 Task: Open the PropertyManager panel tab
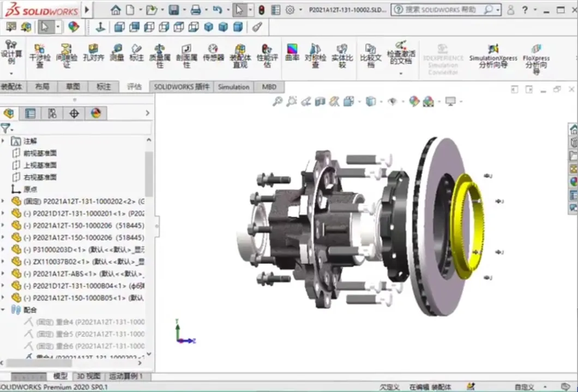30,113
